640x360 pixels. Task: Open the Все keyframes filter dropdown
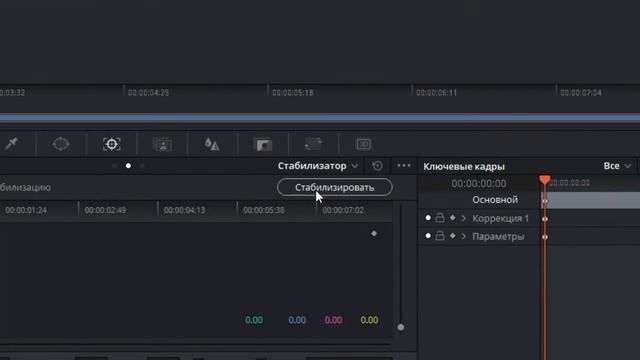pos(617,166)
